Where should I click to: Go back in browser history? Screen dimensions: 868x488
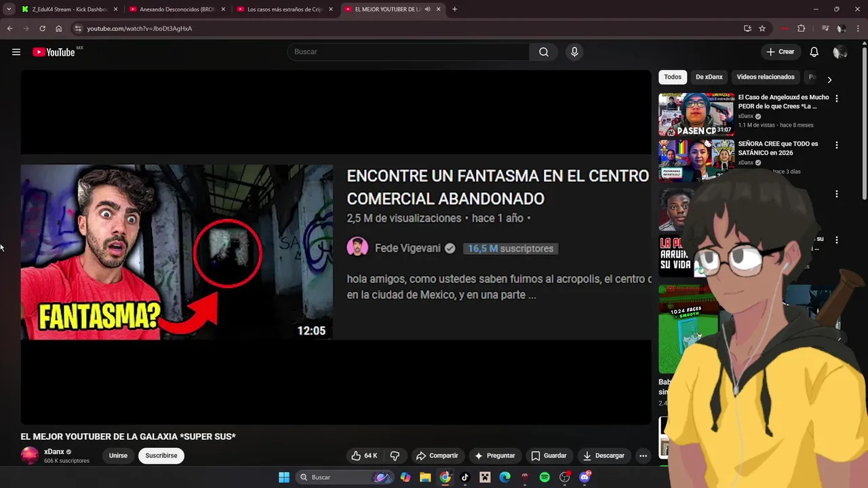(9, 28)
